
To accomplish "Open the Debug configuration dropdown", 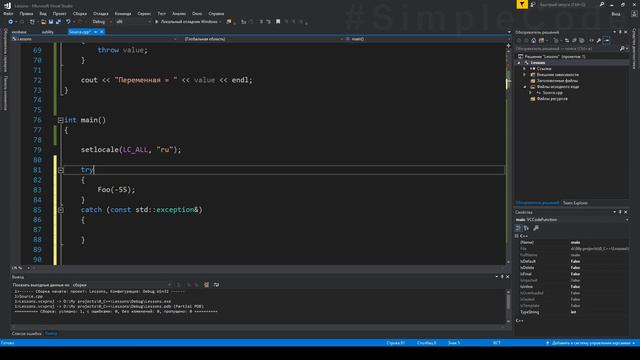I will pos(102,22).
